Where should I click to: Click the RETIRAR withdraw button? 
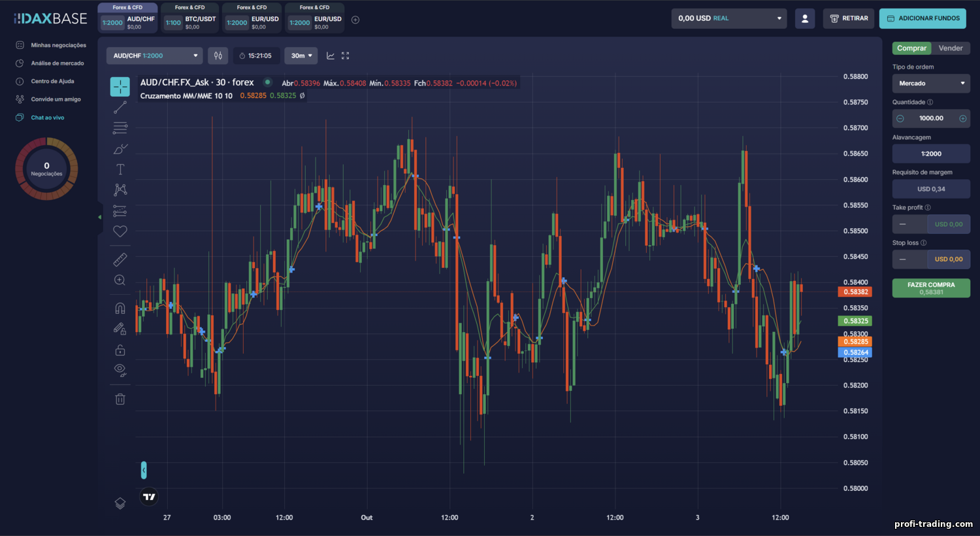coord(849,18)
